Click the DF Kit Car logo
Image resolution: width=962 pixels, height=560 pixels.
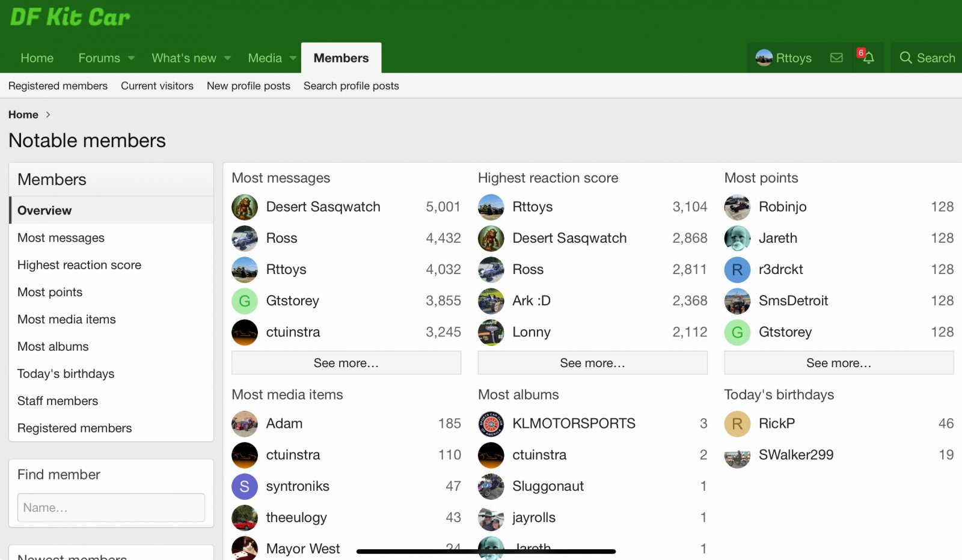coord(70,17)
